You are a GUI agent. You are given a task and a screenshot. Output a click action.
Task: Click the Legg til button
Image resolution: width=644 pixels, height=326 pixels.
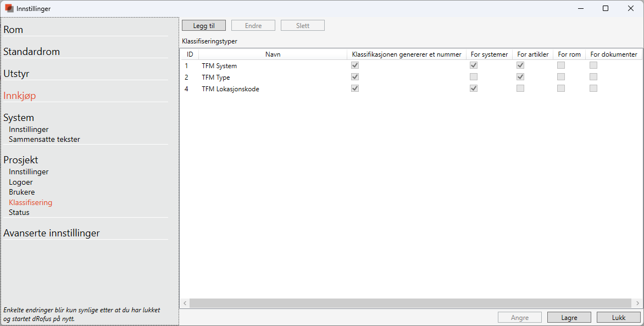pyautogui.click(x=204, y=26)
